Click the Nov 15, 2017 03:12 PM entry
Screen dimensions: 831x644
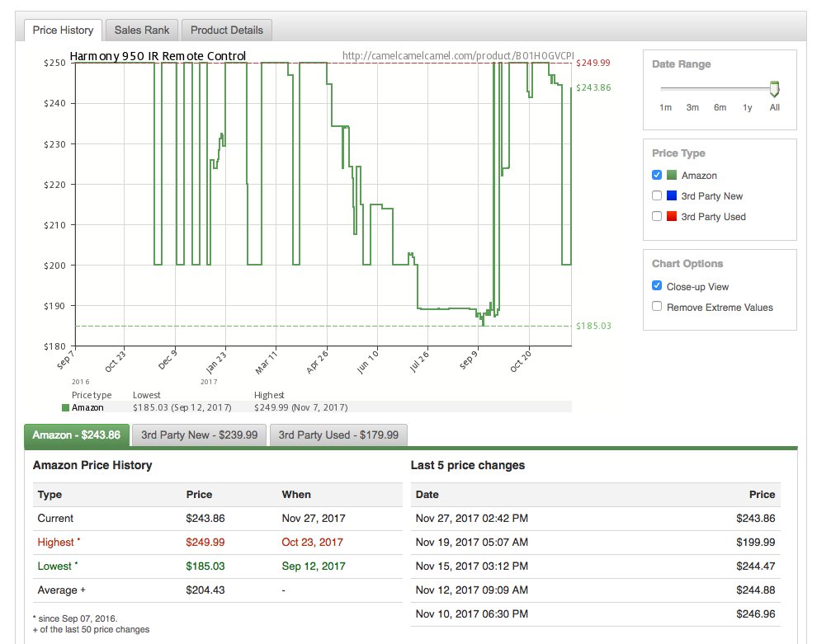pyautogui.click(x=472, y=566)
